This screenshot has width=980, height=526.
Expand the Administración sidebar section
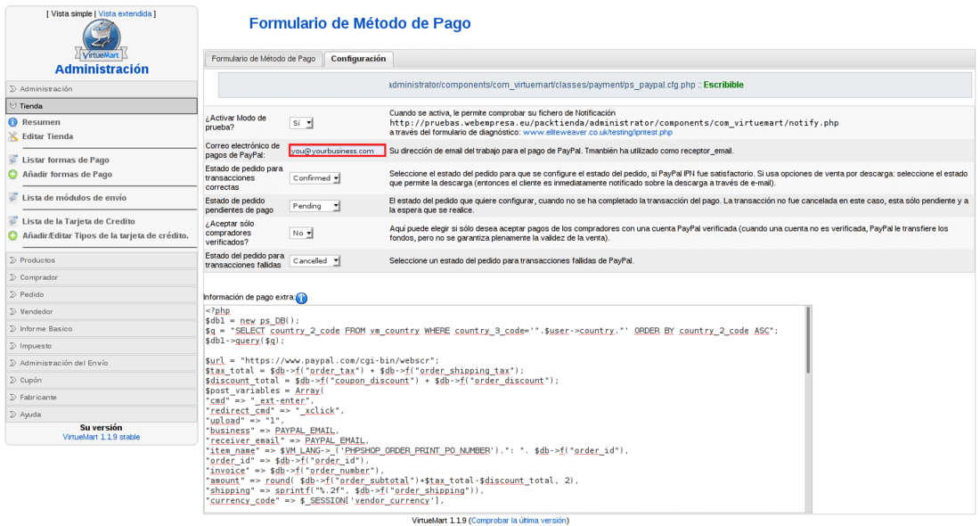tap(102, 89)
